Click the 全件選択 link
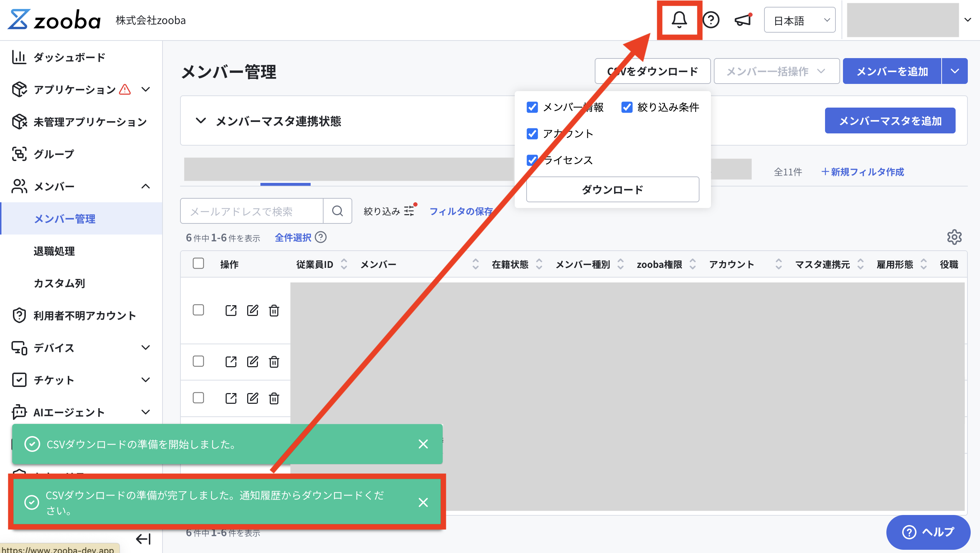The image size is (980, 553). [293, 238]
